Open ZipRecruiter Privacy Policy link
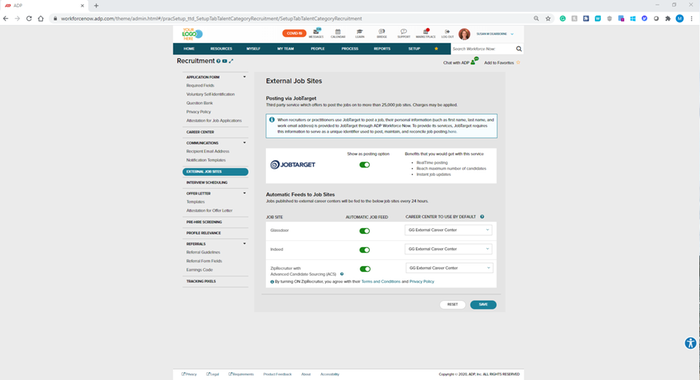 click(x=421, y=282)
